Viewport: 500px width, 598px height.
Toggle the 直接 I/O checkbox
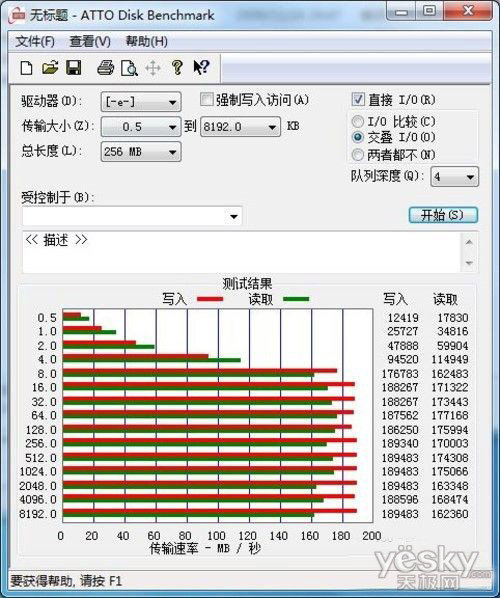[x=358, y=100]
